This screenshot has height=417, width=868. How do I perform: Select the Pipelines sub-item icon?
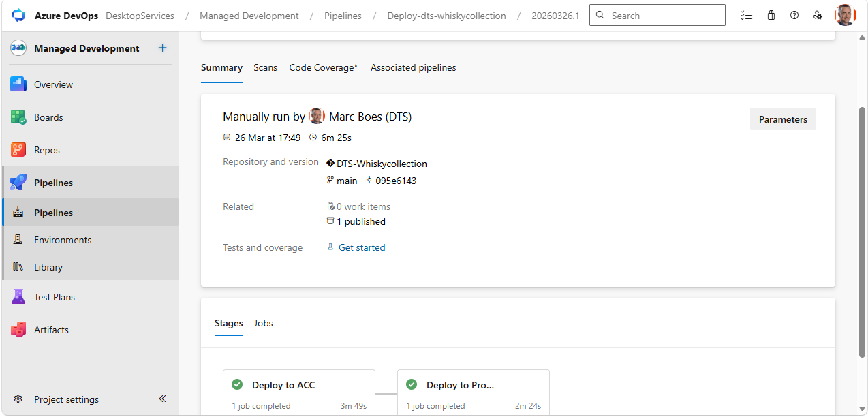[18, 213]
